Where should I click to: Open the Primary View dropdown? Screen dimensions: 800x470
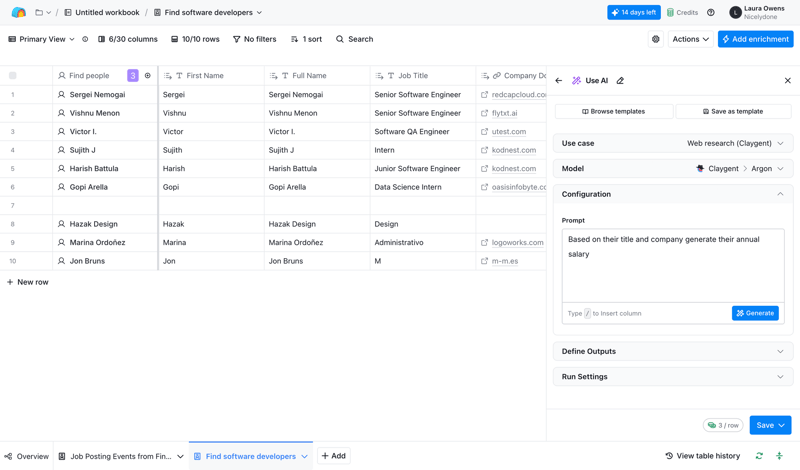[x=41, y=39]
